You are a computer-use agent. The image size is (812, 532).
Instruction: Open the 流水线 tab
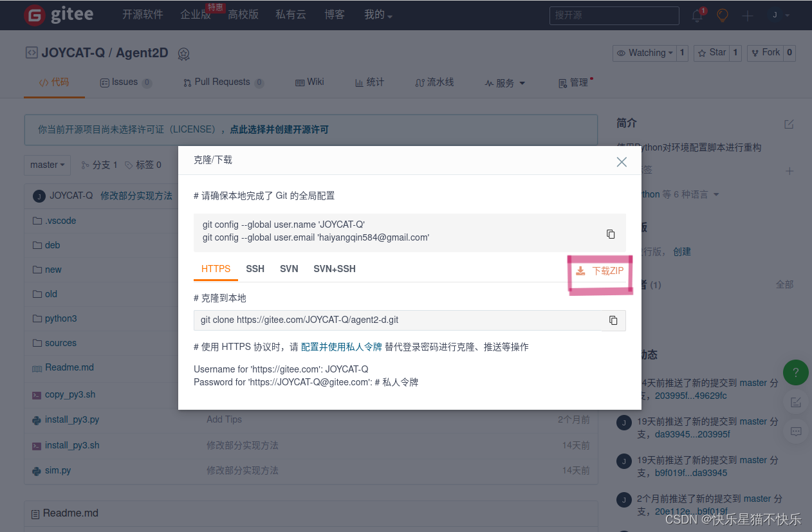pos(434,82)
